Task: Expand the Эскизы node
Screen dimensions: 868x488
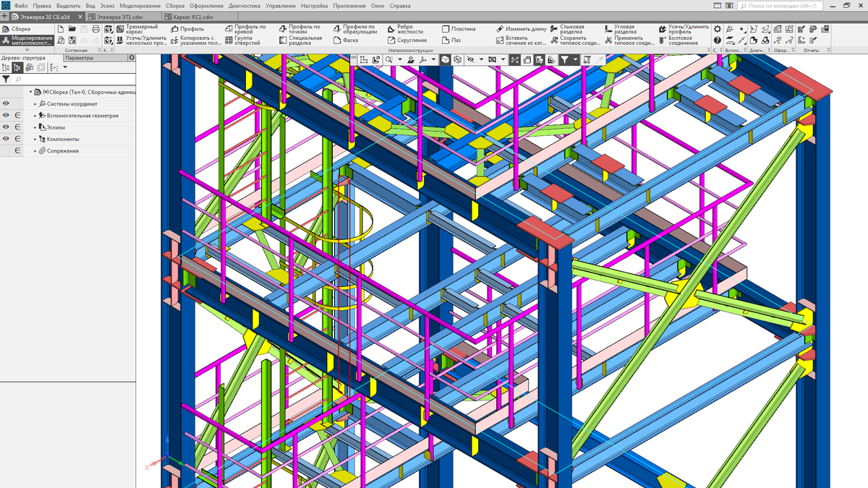Action: click(x=35, y=127)
